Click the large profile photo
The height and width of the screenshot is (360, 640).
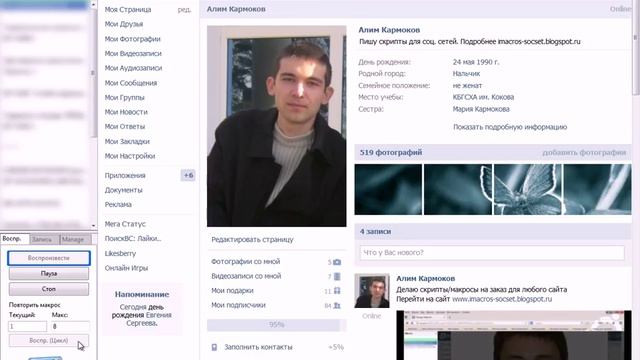(277, 126)
